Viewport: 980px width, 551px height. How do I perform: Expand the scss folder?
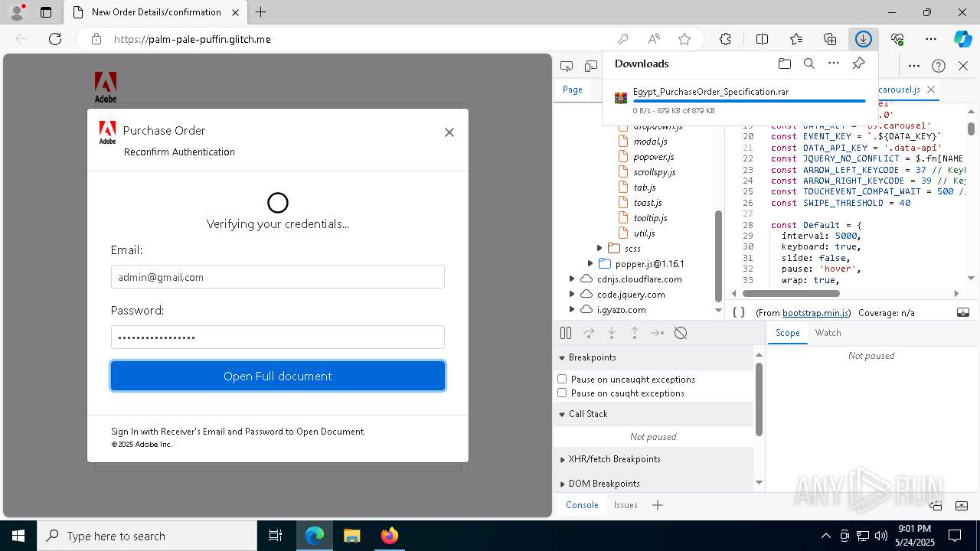[x=599, y=248]
